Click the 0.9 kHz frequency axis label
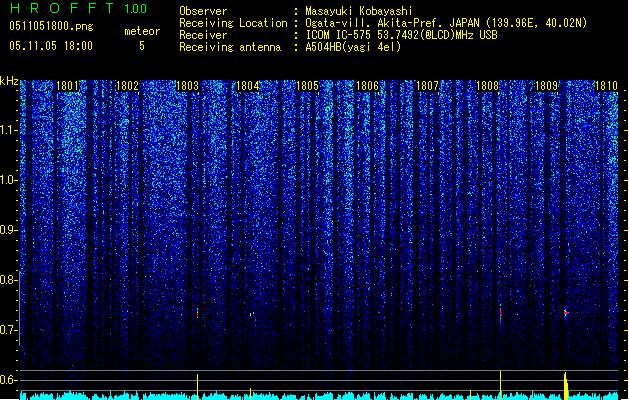Viewport: 629px width, 400px height. click(x=7, y=230)
